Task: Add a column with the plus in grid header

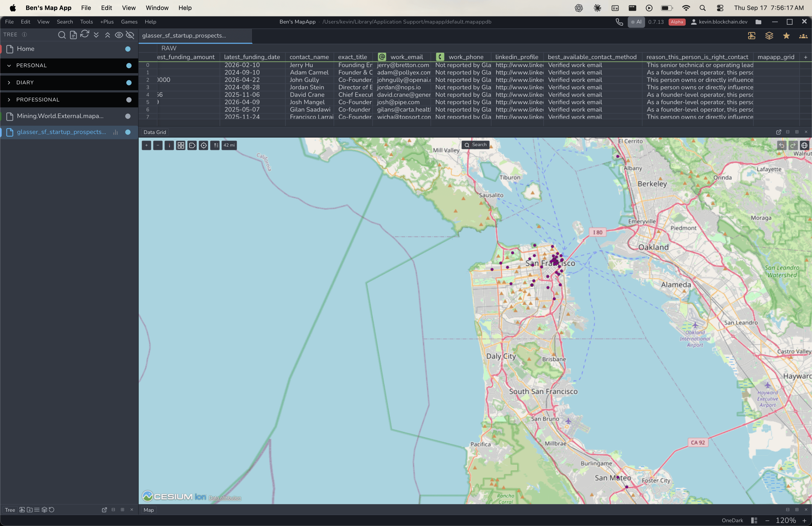Action: click(x=806, y=57)
